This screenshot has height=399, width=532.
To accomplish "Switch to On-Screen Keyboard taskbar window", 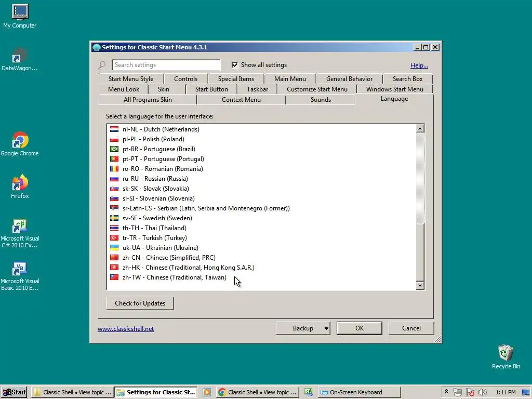I will [x=359, y=392].
